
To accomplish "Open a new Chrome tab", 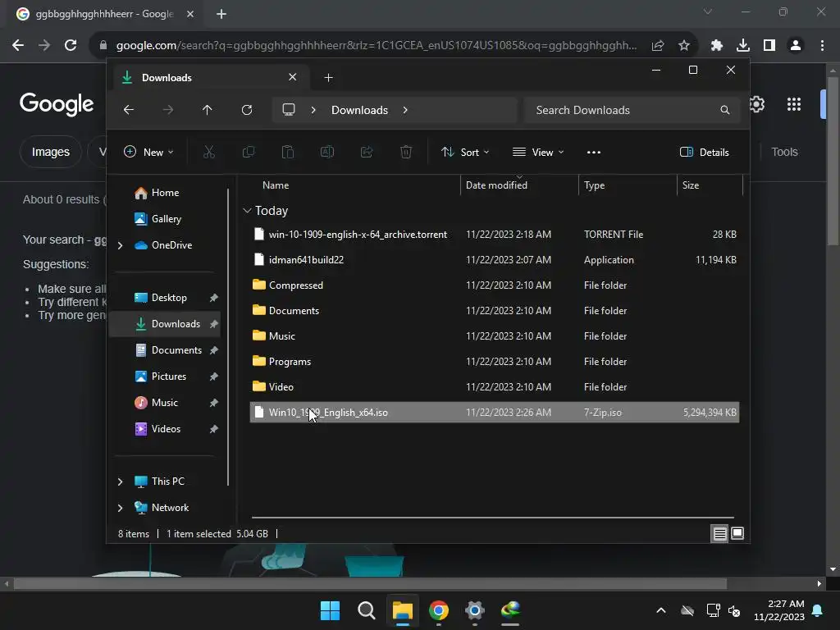I will [221, 14].
